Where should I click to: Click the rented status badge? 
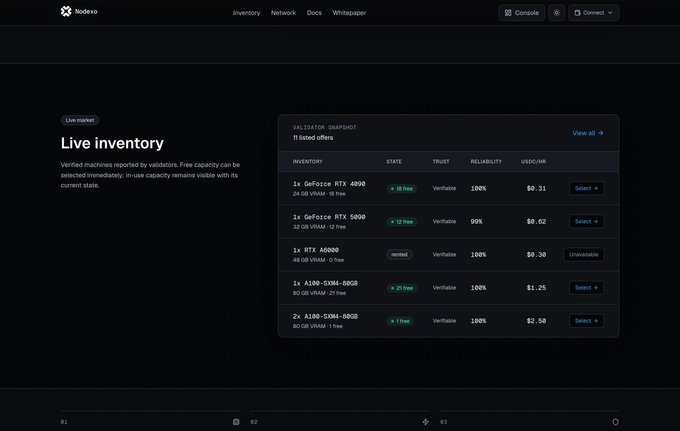[x=399, y=255]
